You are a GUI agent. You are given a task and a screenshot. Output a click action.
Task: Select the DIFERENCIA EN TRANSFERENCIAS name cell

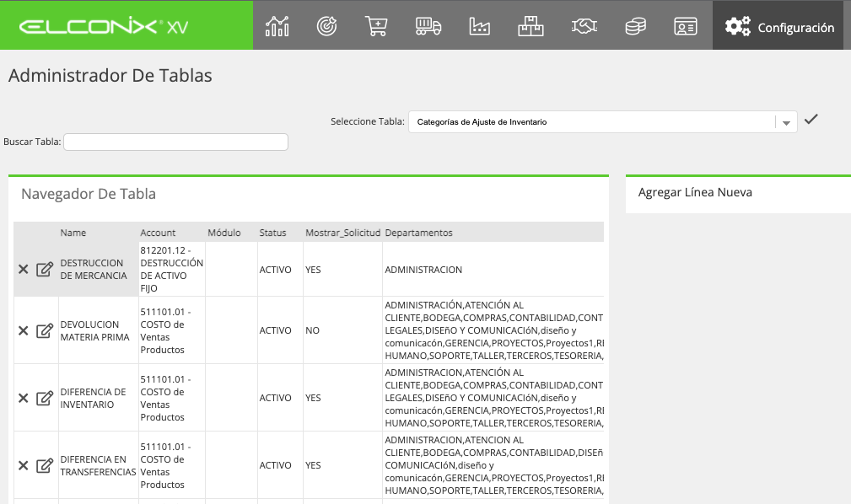click(x=98, y=465)
